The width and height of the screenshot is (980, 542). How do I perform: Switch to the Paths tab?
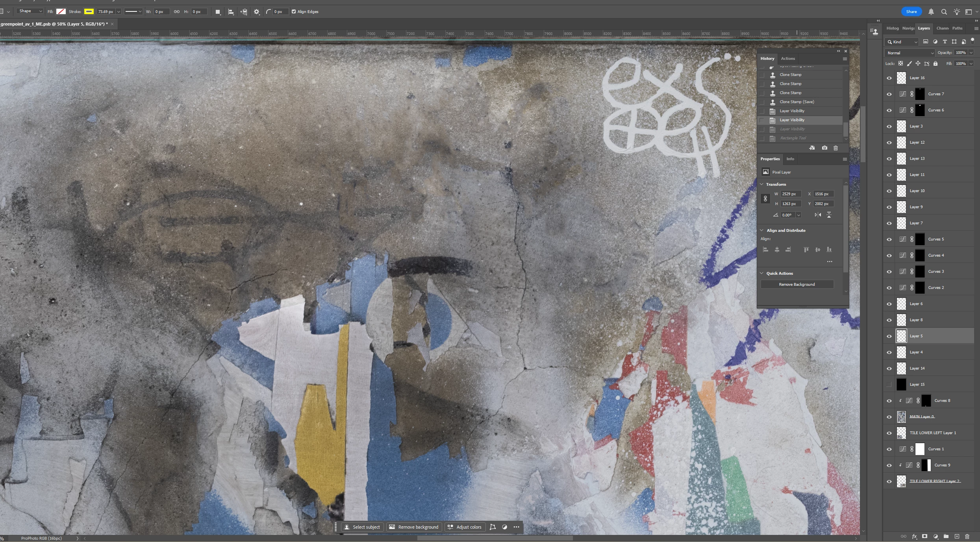[957, 28]
